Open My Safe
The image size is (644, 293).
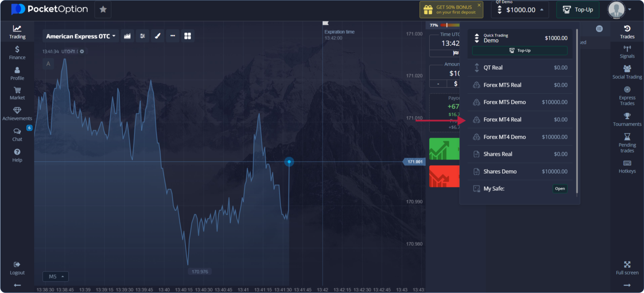click(560, 189)
